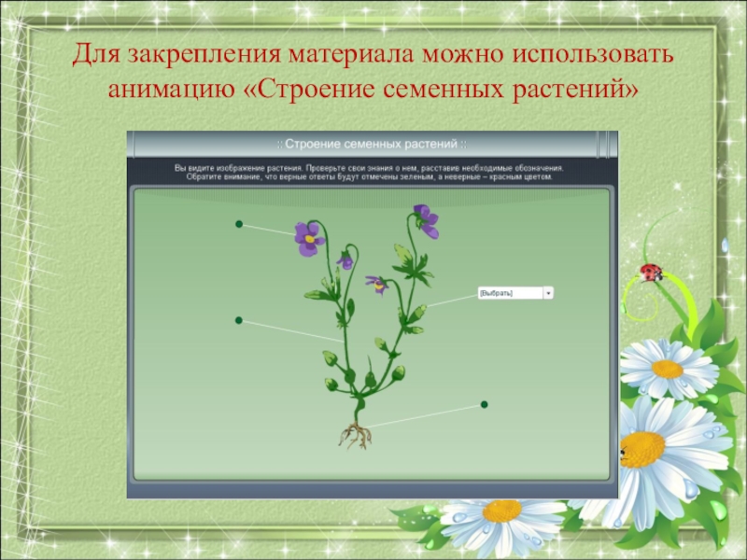The image size is (747, 560).
Task: Click the green marker dot pointing to the stem
Action: tap(239, 320)
